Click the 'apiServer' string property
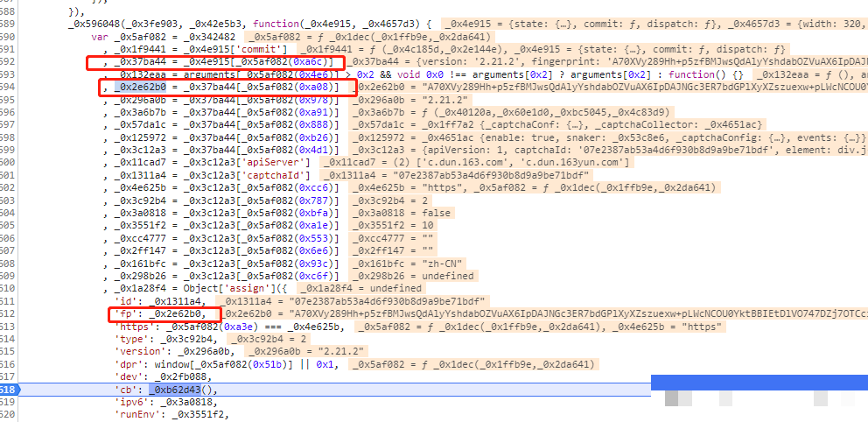This screenshot has width=868, height=422. coord(219,163)
